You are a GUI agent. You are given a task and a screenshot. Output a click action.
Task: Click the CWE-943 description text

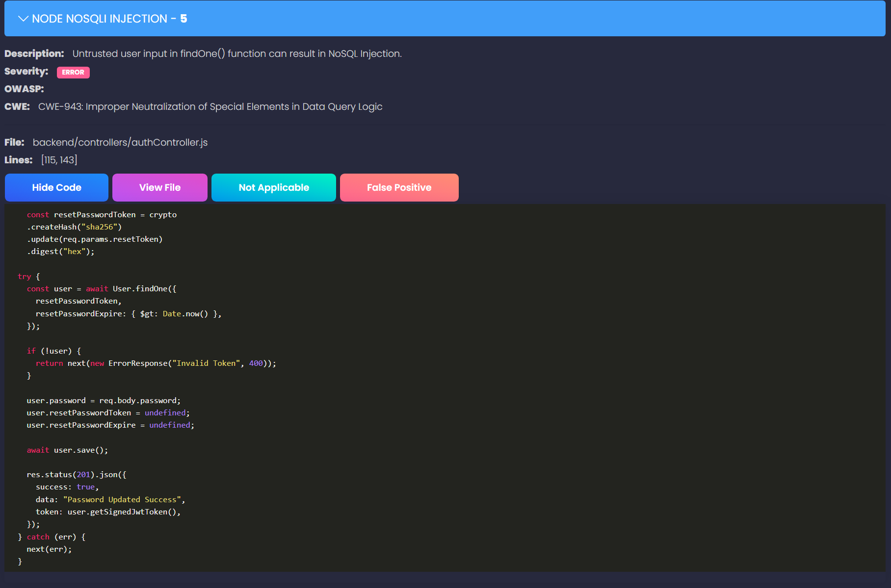pyautogui.click(x=210, y=106)
